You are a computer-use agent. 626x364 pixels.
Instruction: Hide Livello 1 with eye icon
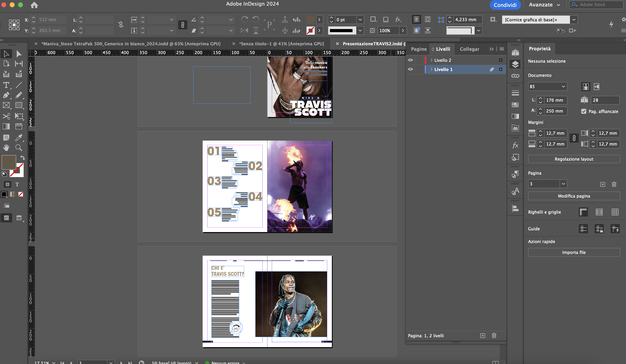coord(410,69)
